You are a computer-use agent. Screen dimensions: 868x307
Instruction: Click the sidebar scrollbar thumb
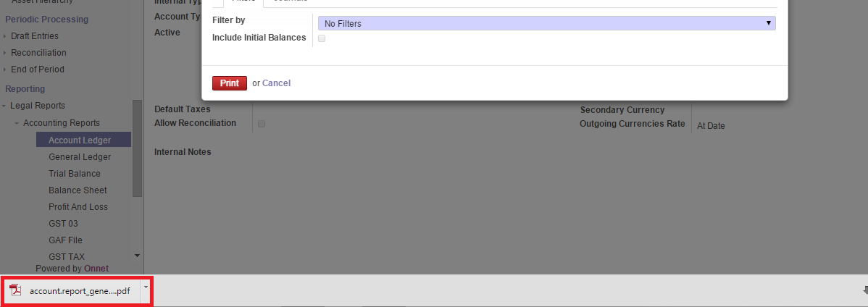[137, 148]
